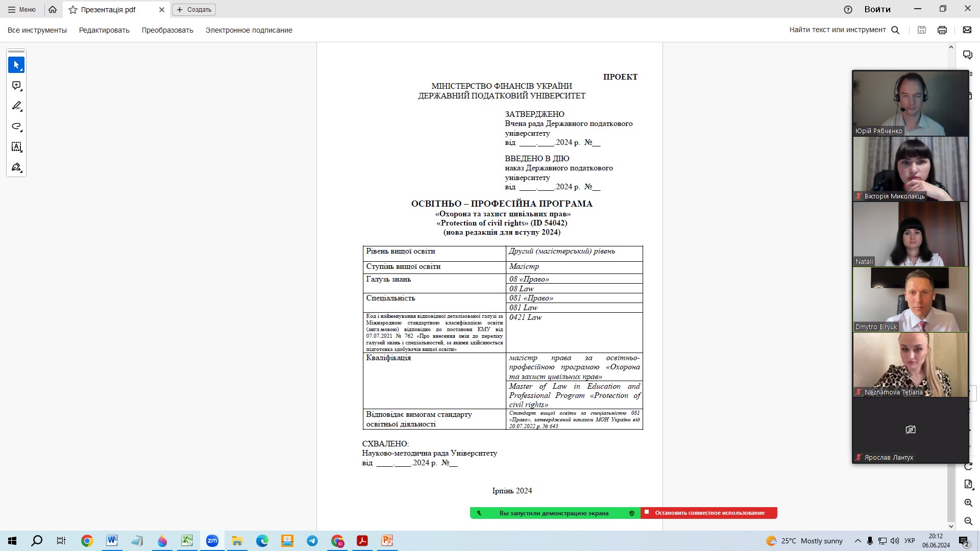Stop sharing with Остановить совместное использование
980x551 pixels.
coord(709,513)
